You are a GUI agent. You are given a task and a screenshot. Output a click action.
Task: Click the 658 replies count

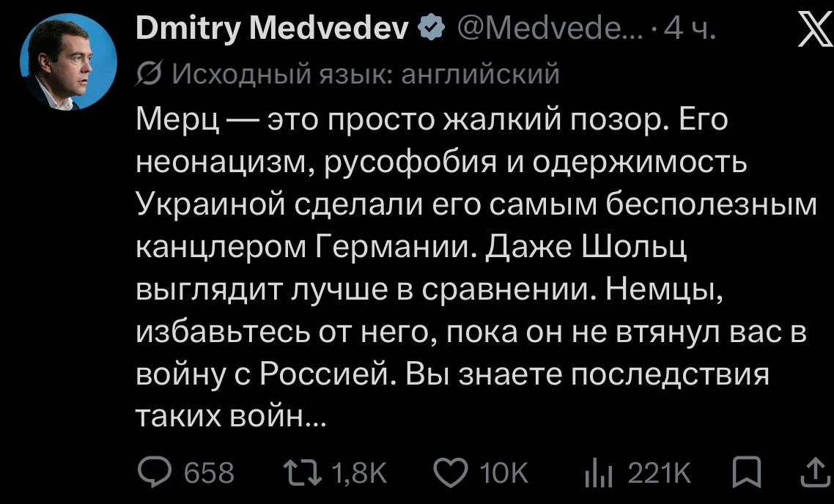209,472
